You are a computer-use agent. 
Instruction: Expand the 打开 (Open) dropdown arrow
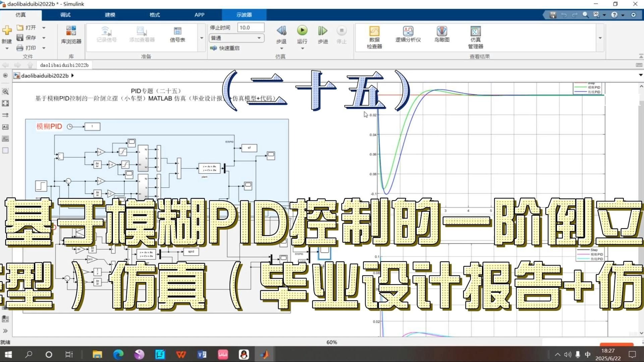tap(44, 28)
